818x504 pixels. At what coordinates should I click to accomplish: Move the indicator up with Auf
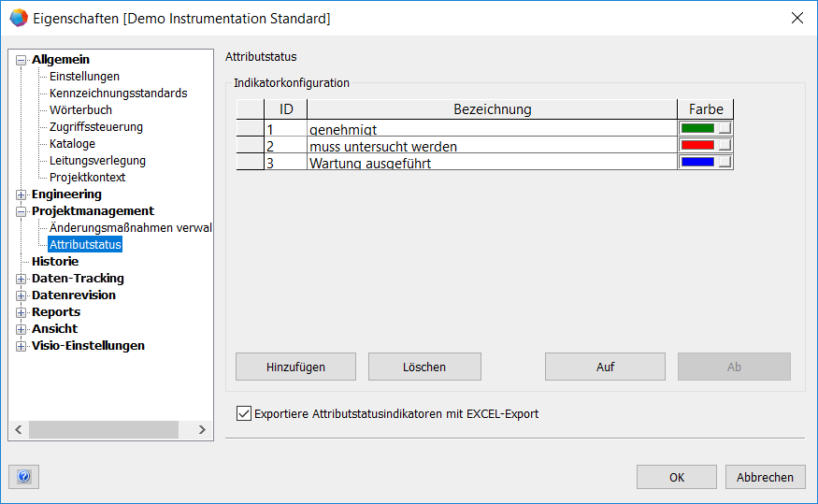click(x=605, y=367)
